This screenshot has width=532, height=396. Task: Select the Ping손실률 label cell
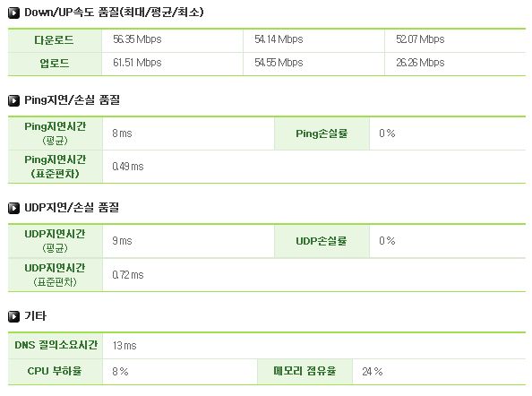pos(322,133)
